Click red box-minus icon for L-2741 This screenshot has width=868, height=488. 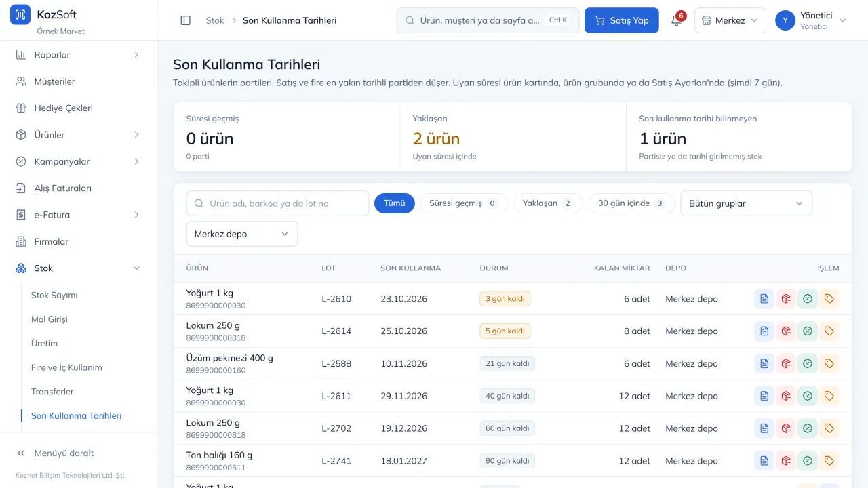coord(786,462)
